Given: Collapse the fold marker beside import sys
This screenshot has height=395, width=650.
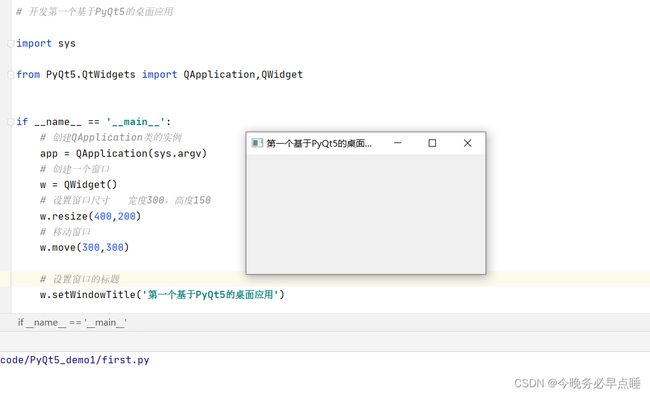Looking at the screenshot, I should [10, 44].
